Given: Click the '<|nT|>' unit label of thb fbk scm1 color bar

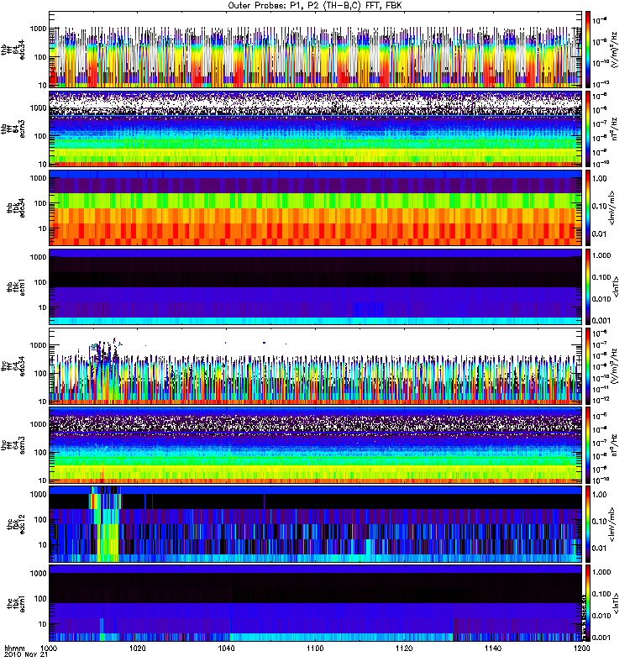Looking at the screenshot, I should [617, 286].
